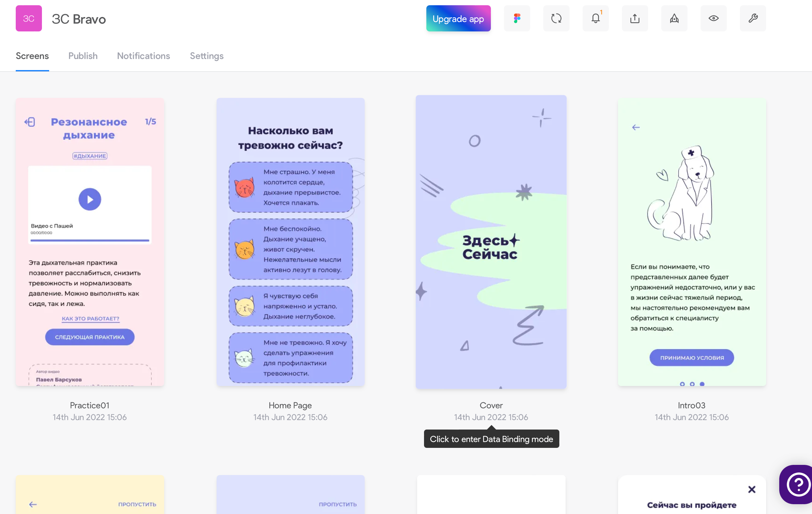Click the share upload icon

635,19
